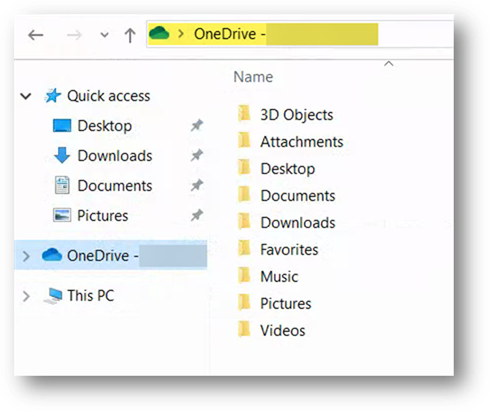Screen dimensions: 489x411
Task: Select the 3D Objects folder
Action: coord(297,115)
